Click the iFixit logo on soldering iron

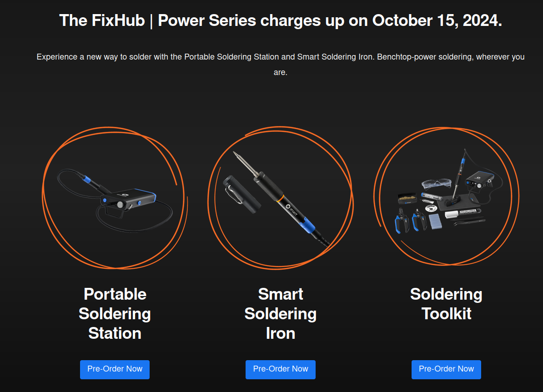coord(291,210)
